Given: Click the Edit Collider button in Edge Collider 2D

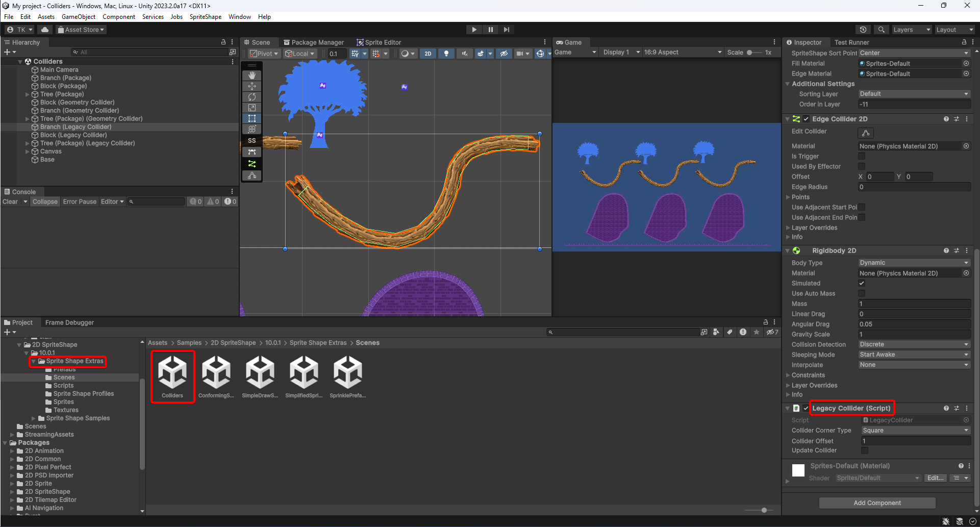Looking at the screenshot, I should (x=865, y=133).
